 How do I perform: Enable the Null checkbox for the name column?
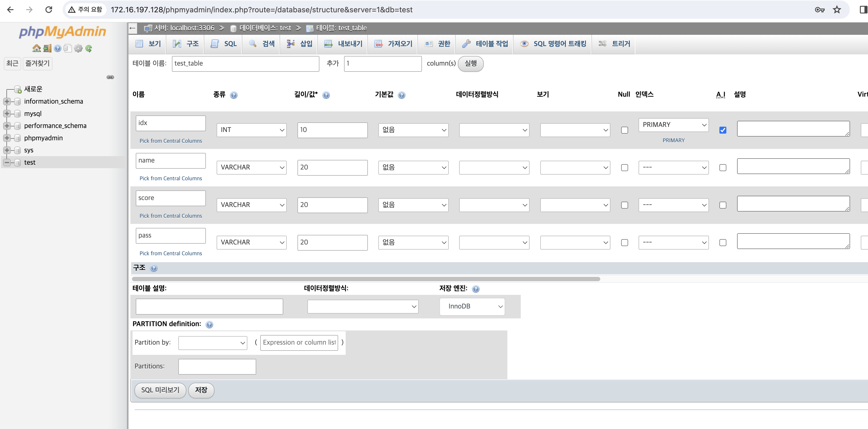(x=624, y=167)
